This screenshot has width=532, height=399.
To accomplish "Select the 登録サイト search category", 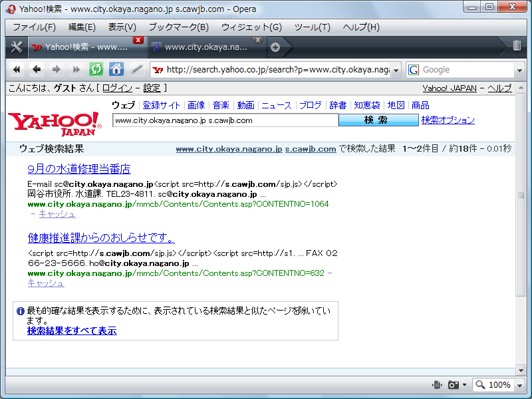I will (x=161, y=105).
